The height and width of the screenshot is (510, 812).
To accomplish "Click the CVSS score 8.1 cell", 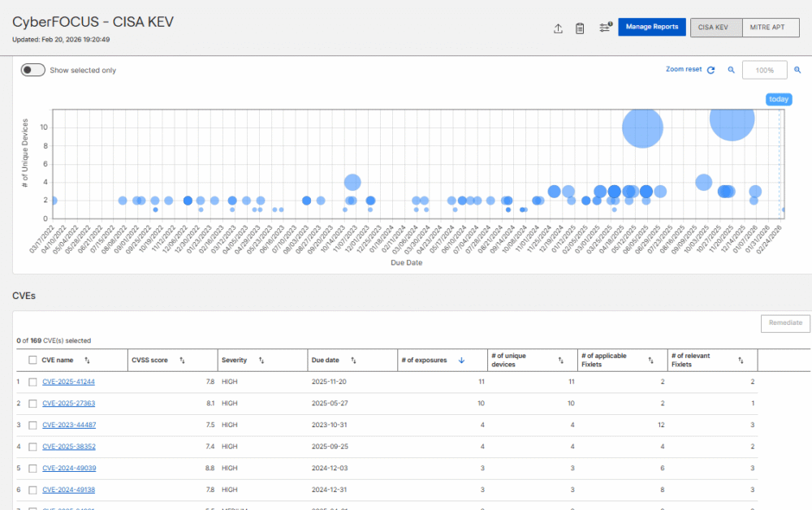I will 210,404.
